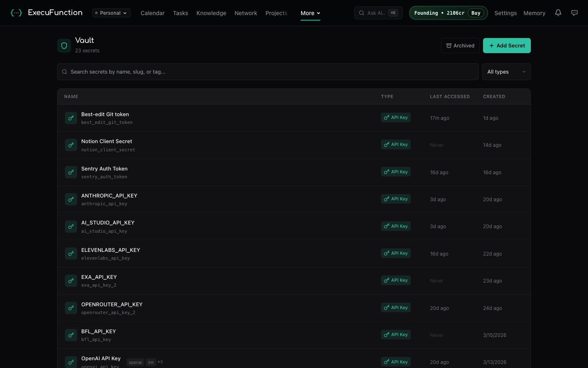The image size is (588, 368).
Task: Click the magnifier icon in the Ask AI bar
Action: pyautogui.click(x=361, y=13)
